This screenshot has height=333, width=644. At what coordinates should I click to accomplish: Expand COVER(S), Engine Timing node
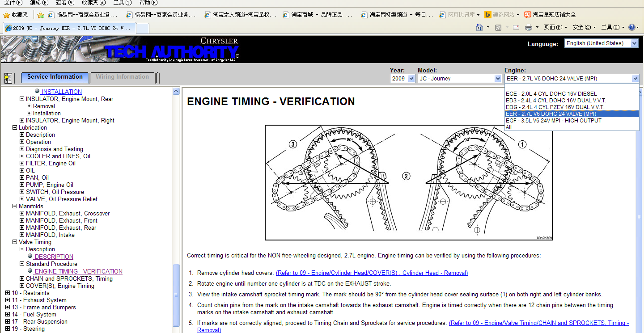(22, 286)
